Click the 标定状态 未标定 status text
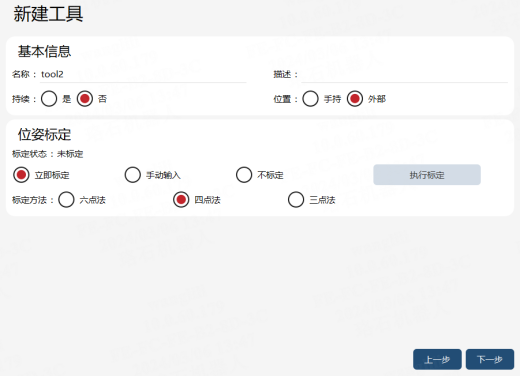This screenshot has width=520, height=376. [47, 154]
